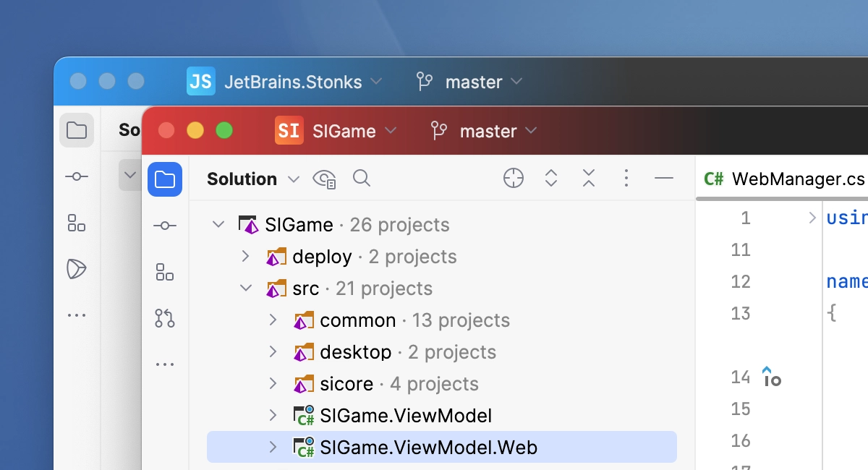Select the desktop folder in the tree
Screen dimensions: 868x470
click(442, 352)
